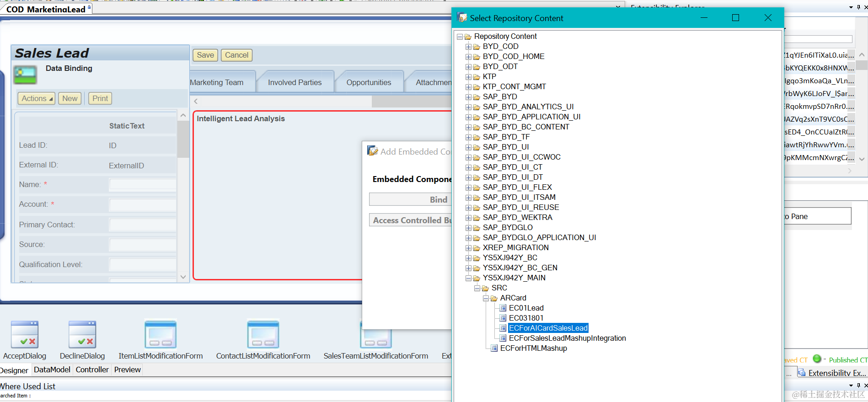This screenshot has height=402, width=868.
Task: Click the EC01Lead component icon
Action: tap(503, 308)
